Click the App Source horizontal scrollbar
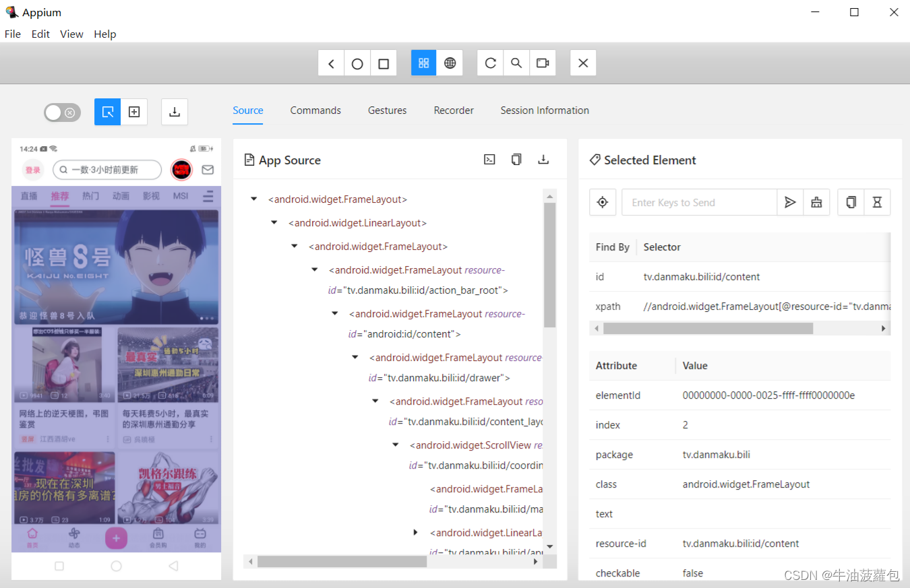 point(342,561)
